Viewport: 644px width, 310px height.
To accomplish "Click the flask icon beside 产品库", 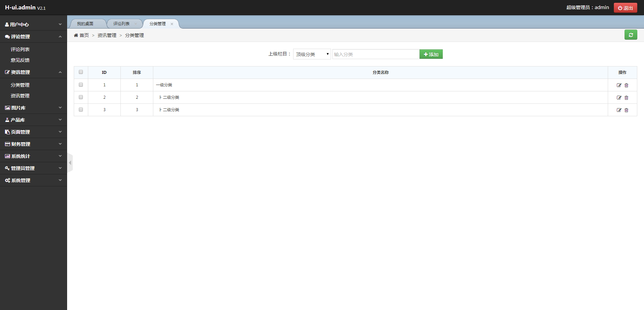I will 7,120.
